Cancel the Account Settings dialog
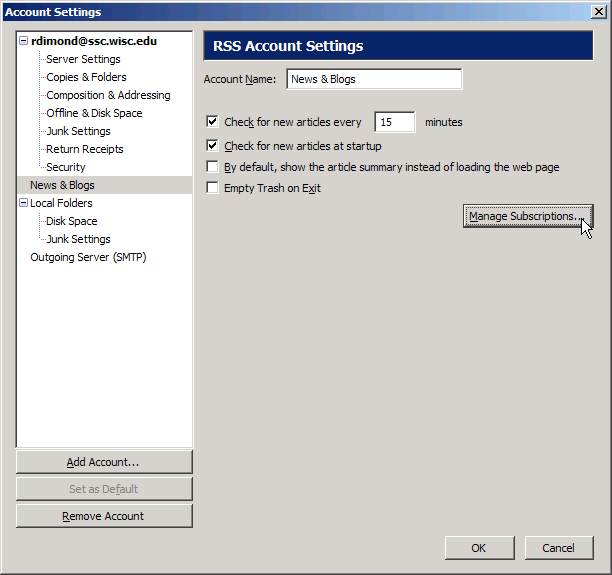 [x=559, y=548]
